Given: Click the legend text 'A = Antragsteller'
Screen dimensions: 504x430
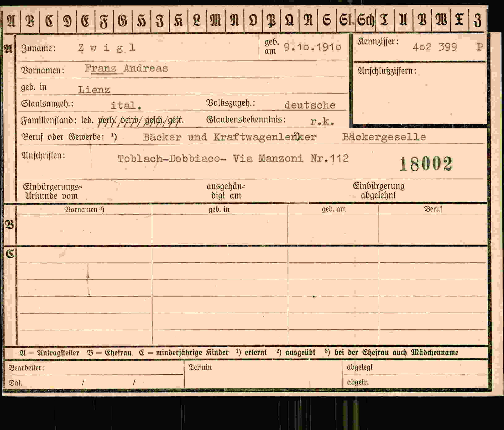Looking at the screenshot, I should click(x=49, y=353).
